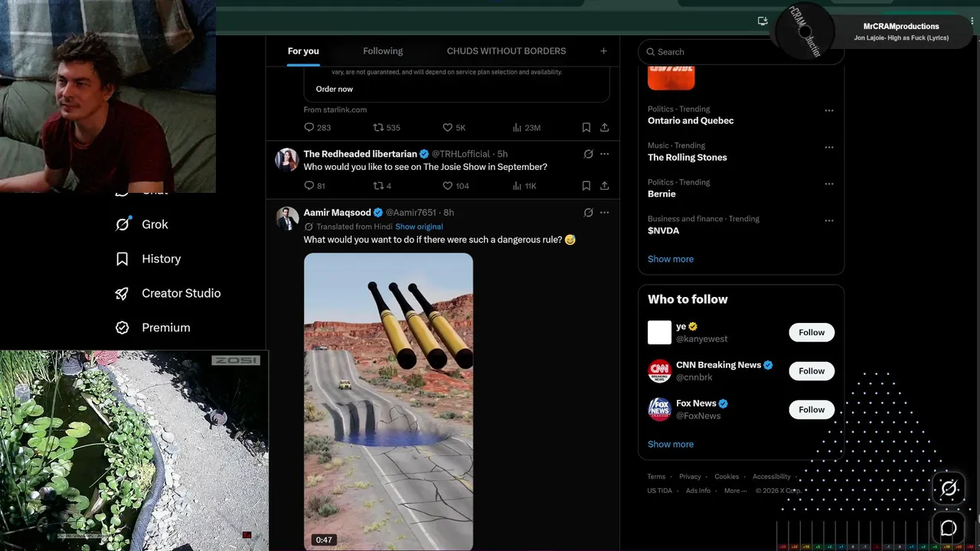Click the cast icon in browser toolbar
Viewport: 980px width, 551px height.
(x=763, y=21)
